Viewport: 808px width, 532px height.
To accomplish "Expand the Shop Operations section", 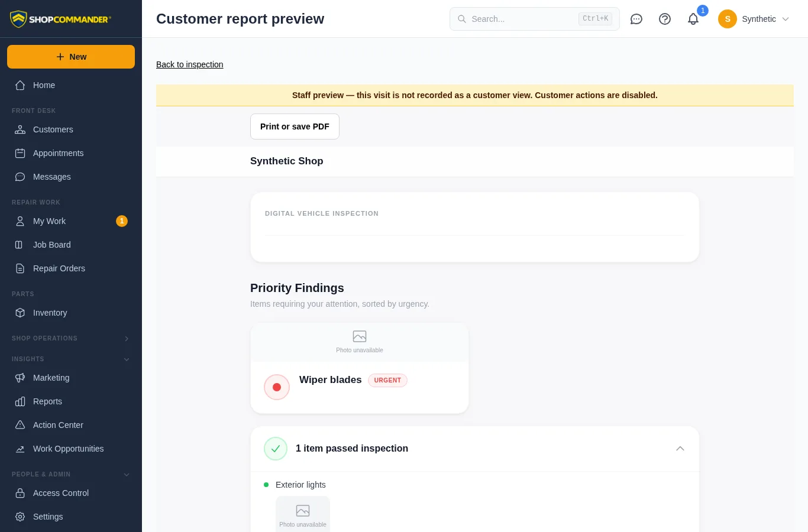I will click(71, 338).
